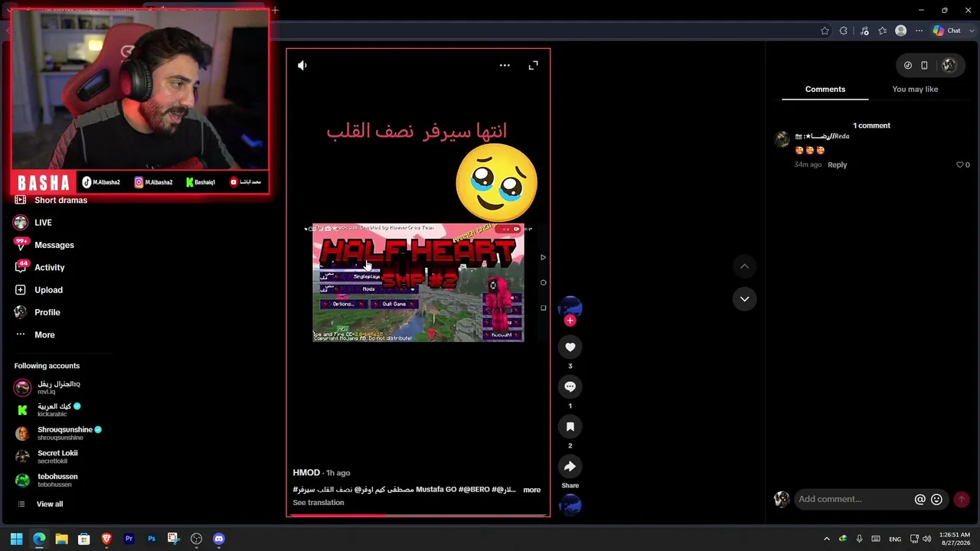980x551 pixels.
Task: Open LIVE in the sidebar
Action: pos(43,223)
